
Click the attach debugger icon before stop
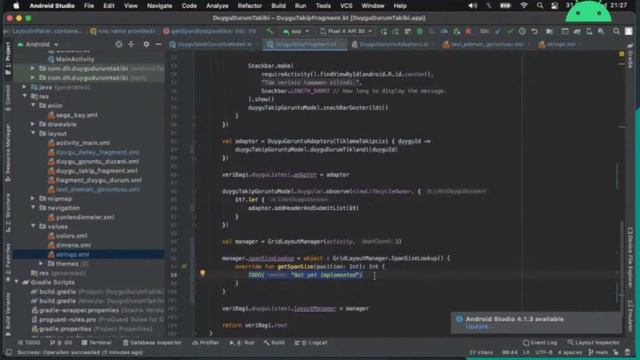click(456, 31)
